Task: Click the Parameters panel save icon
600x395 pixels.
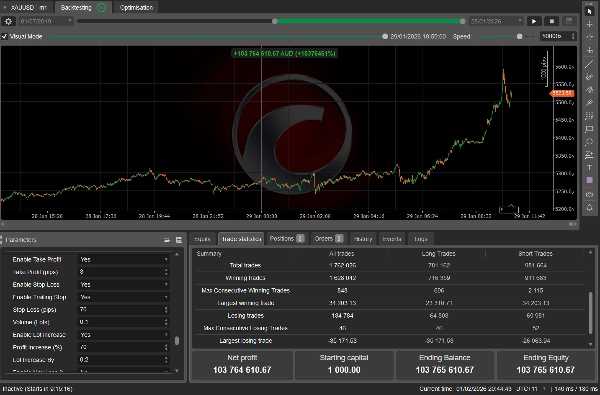Action: (x=179, y=240)
